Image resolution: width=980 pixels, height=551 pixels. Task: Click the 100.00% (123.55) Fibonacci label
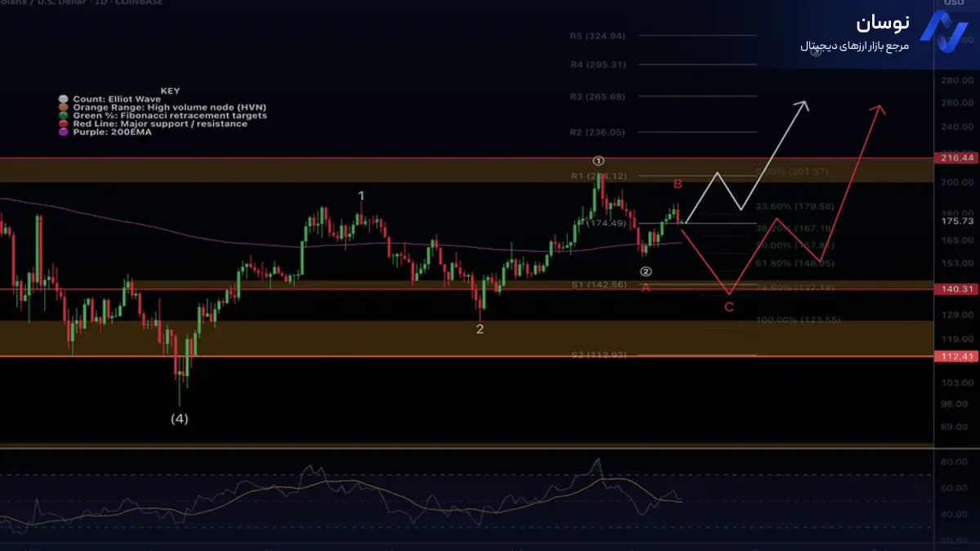[798, 320]
